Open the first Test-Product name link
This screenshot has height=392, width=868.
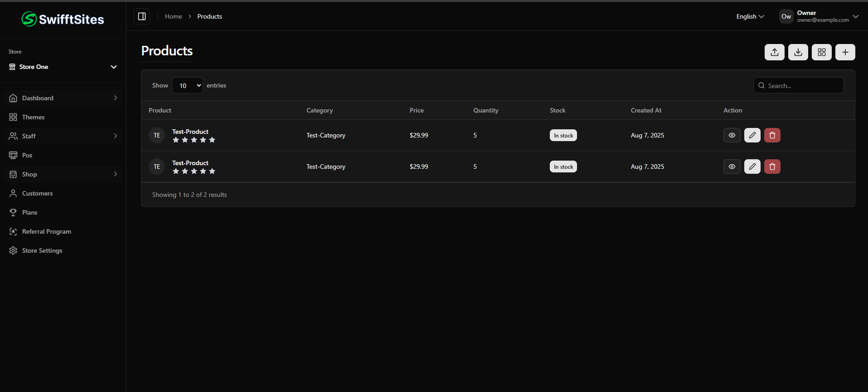(190, 132)
